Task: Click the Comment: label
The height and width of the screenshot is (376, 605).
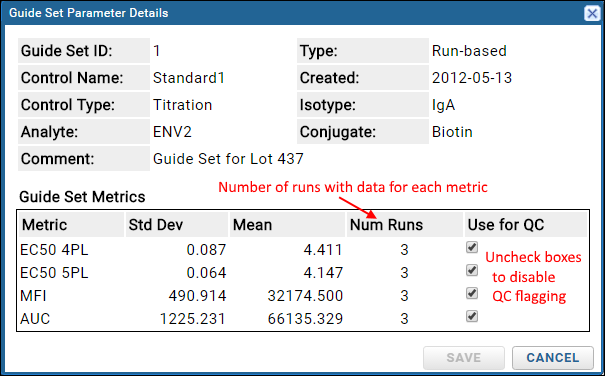Action: point(57,159)
